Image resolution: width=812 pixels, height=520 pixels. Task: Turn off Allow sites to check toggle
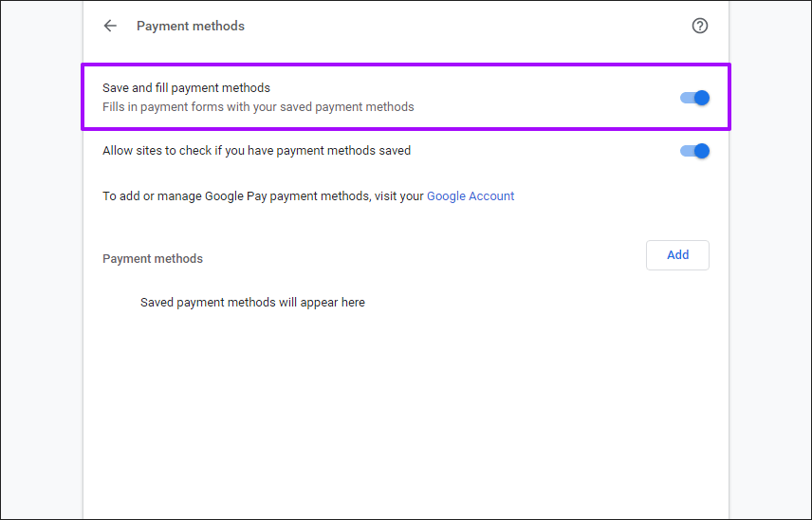[694, 151]
